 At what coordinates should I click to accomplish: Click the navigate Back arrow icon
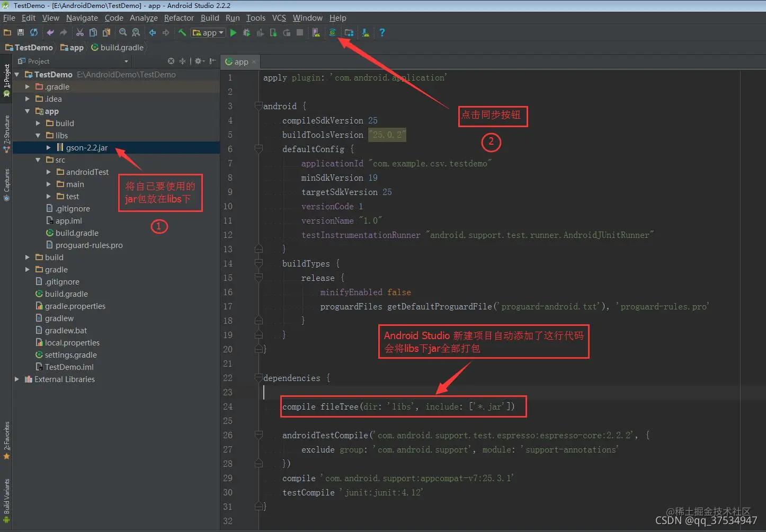pyautogui.click(x=153, y=33)
